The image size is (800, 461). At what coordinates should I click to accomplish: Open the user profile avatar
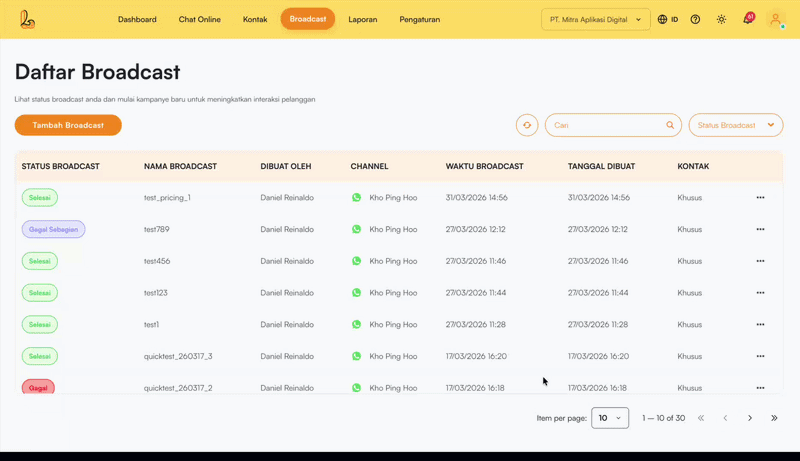coord(775,19)
